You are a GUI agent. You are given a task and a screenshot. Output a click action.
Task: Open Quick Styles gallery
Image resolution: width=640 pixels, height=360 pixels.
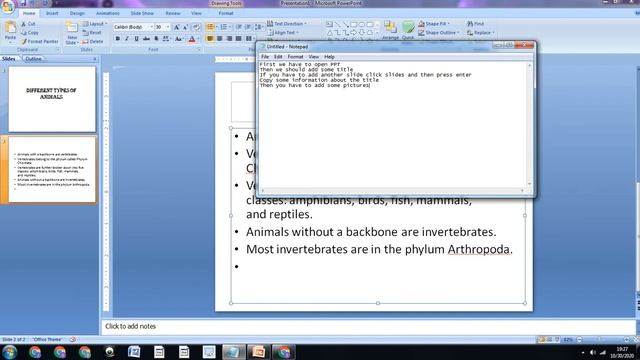pyautogui.click(x=408, y=30)
